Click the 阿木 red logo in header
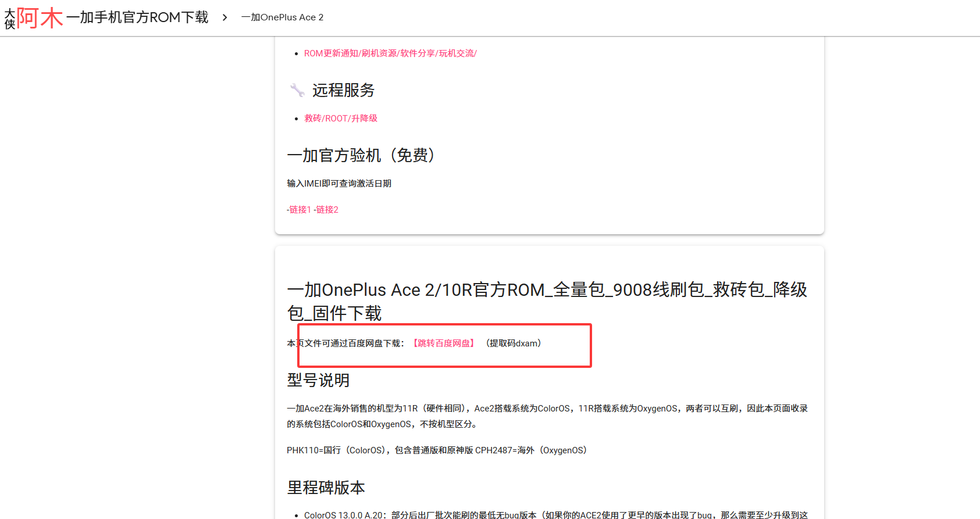 point(39,18)
